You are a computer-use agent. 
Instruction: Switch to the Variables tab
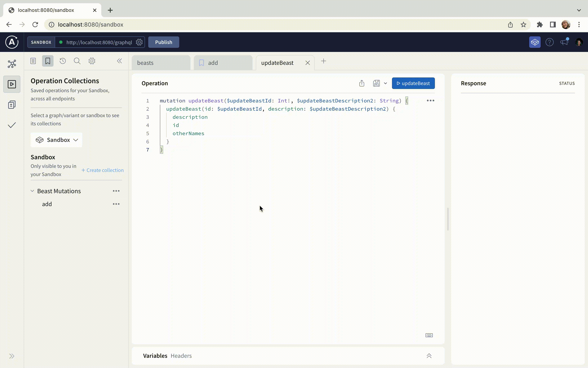[155, 356]
